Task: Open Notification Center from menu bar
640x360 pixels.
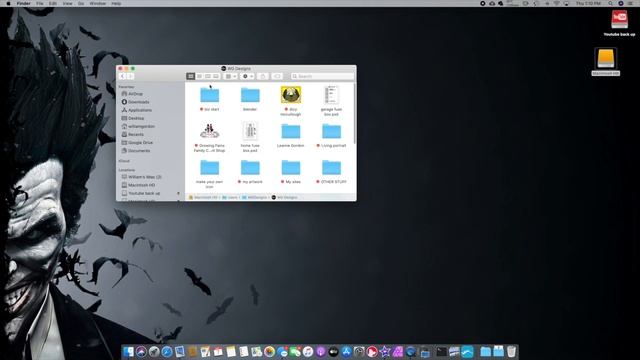Action: [x=631, y=3]
